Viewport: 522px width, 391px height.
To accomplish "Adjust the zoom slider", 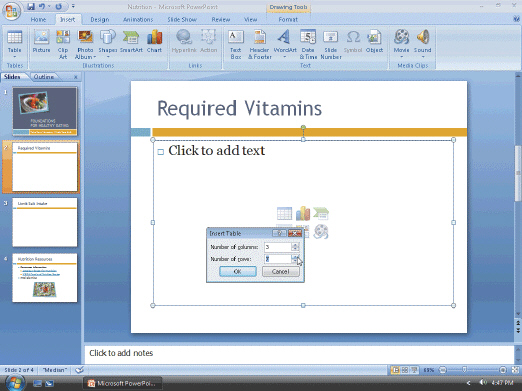I will click(464, 370).
